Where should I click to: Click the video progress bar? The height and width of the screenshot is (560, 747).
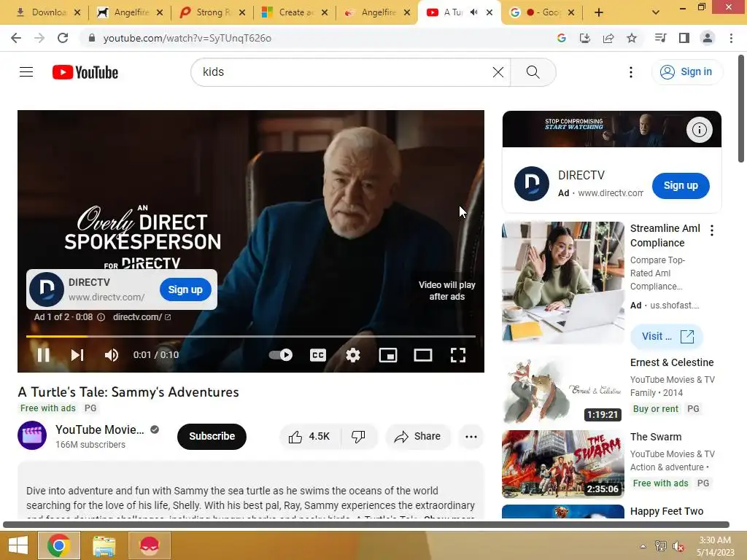(251, 336)
